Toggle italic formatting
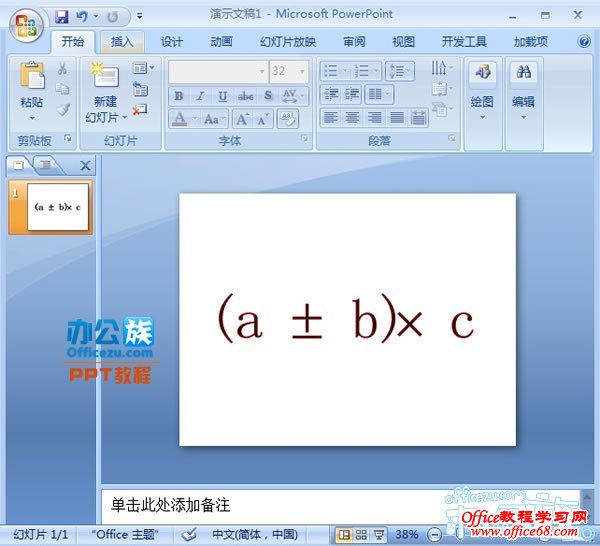The width and height of the screenshot is (600, 546). [x=201, y=96]
